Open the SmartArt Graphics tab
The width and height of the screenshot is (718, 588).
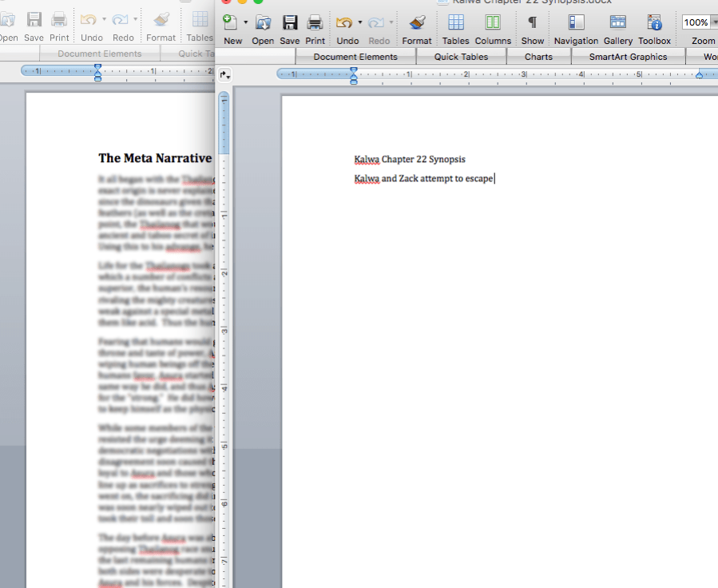pos(628,57)
